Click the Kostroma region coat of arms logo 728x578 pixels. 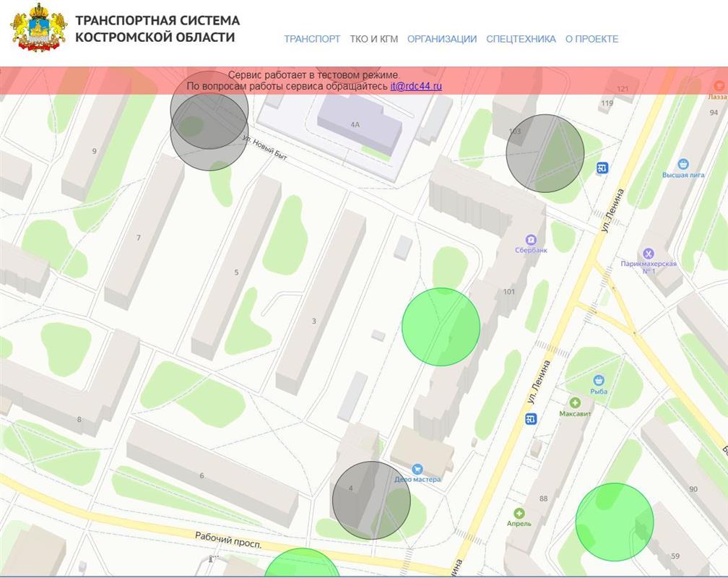click(x=39, y=27)
